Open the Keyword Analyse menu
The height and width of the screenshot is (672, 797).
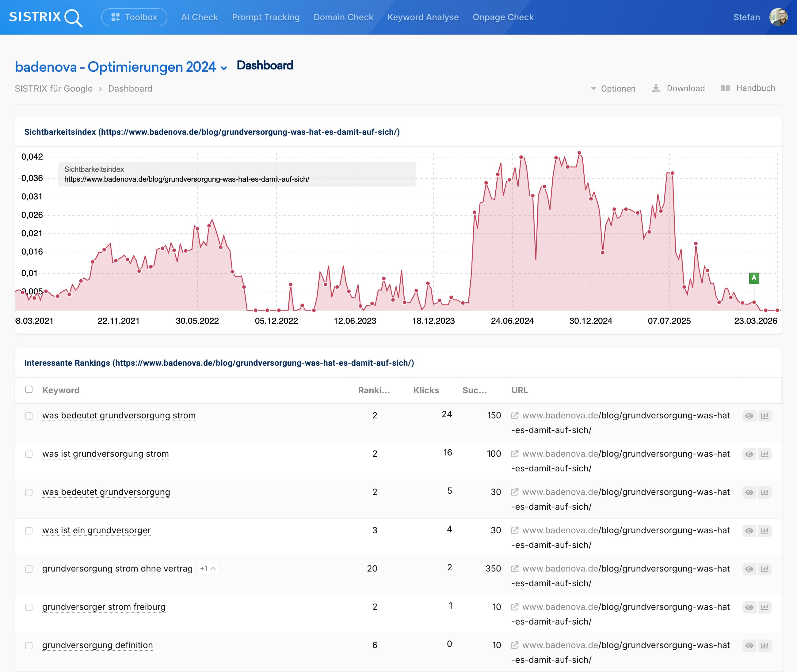423,17
